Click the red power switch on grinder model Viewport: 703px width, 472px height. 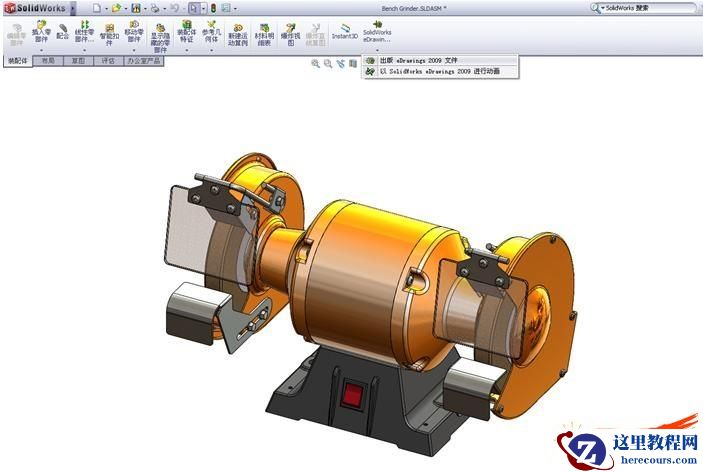[x=353, y=396]
